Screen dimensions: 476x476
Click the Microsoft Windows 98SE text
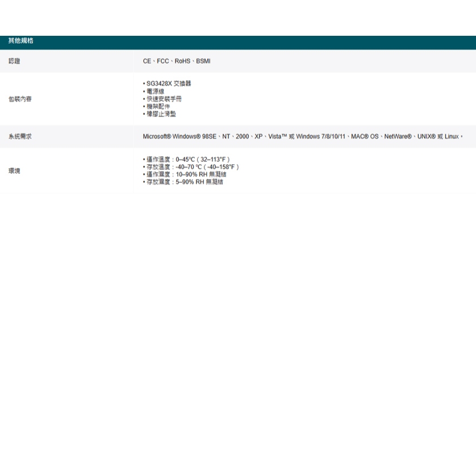tap(179, 136)
